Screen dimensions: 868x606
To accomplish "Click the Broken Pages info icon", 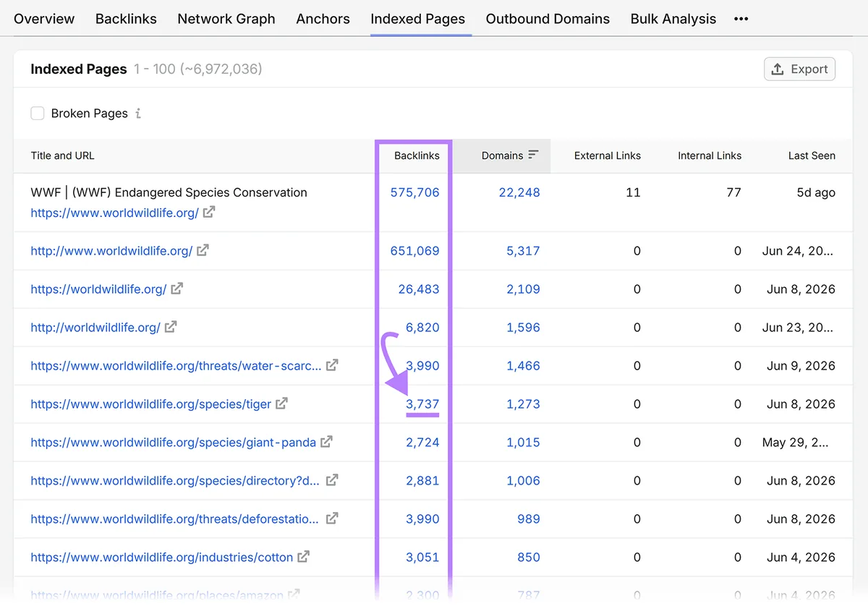I will point(138,114).
